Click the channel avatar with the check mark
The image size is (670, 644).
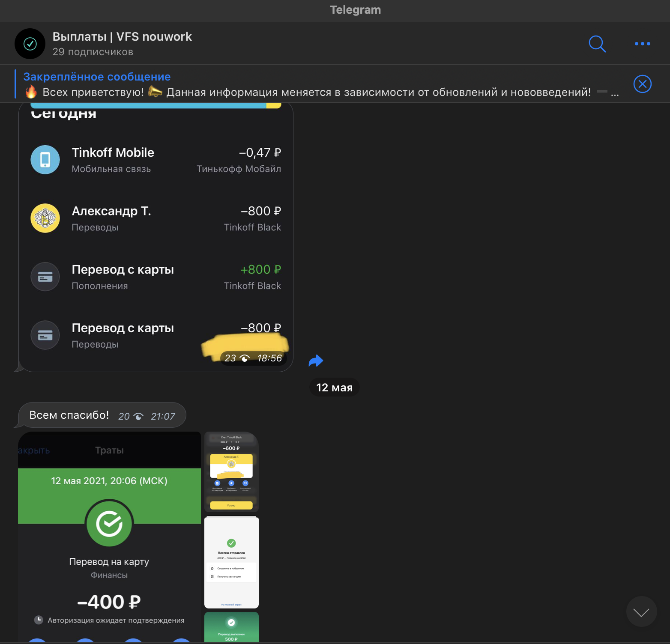point(30,44)
